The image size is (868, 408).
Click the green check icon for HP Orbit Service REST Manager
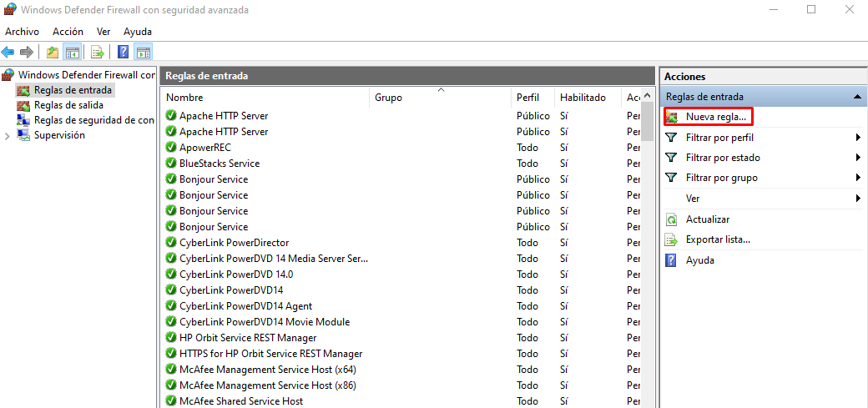tap(171, 338)
